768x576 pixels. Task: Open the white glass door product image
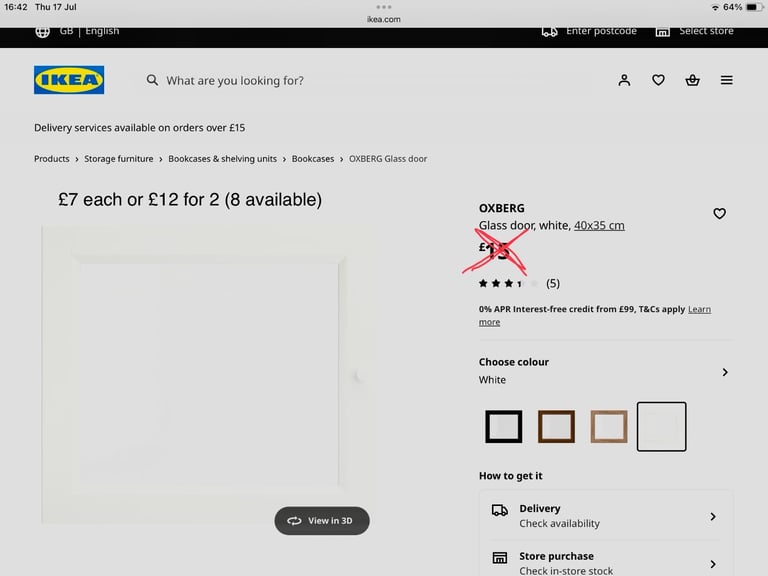(x=206, y=375)
